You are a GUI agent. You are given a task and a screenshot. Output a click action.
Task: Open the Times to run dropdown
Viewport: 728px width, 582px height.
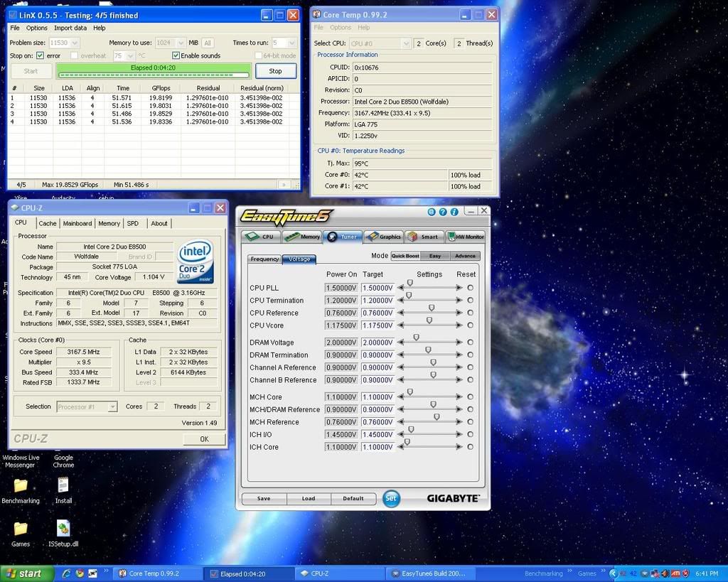[292, 43]
